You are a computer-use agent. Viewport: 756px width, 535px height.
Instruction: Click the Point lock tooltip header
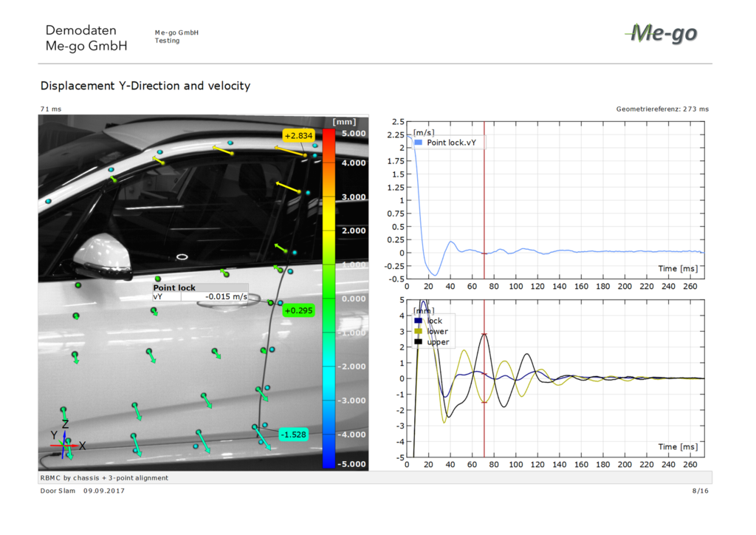[x=175, y=287]
